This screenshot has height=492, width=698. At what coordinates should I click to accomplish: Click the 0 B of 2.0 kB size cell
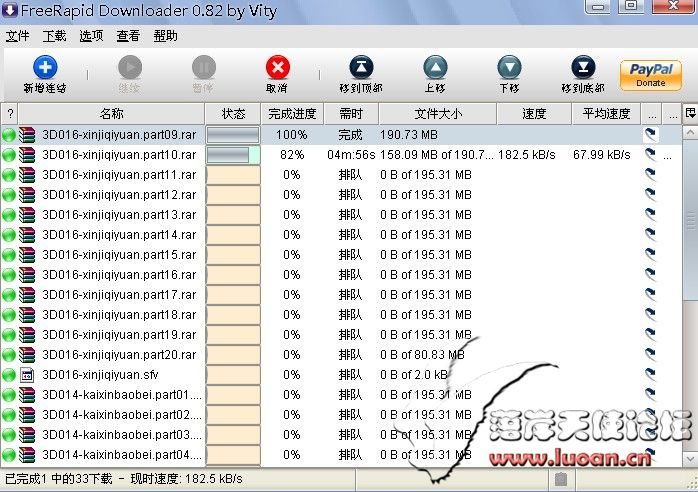click(414, 375)
